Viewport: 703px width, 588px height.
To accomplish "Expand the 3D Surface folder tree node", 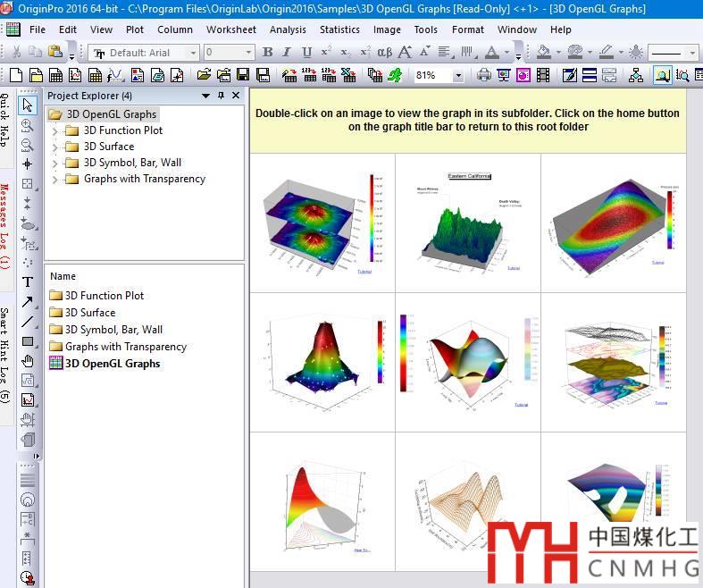I will (55, 147).
